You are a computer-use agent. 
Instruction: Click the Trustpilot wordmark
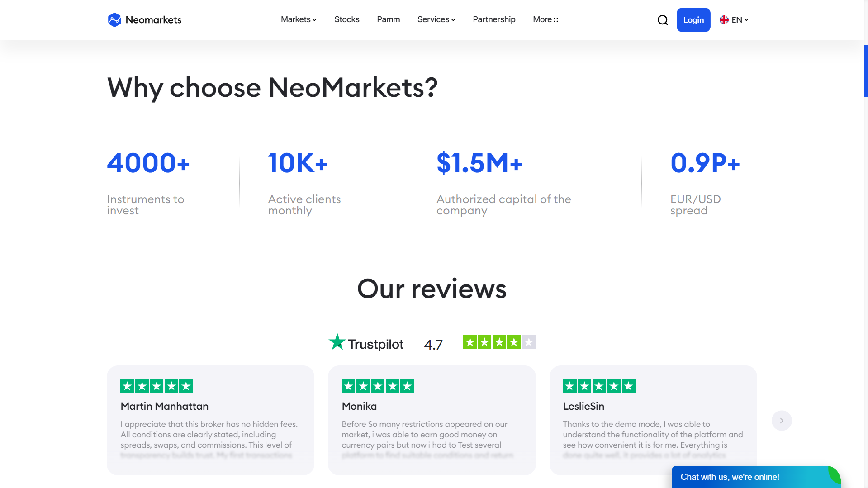coord(375,344)
